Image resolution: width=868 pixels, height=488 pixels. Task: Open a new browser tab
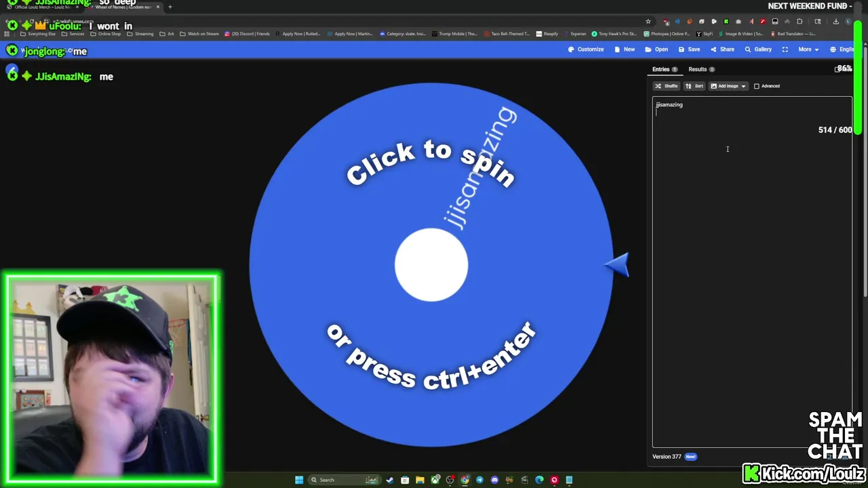[170, 7]
